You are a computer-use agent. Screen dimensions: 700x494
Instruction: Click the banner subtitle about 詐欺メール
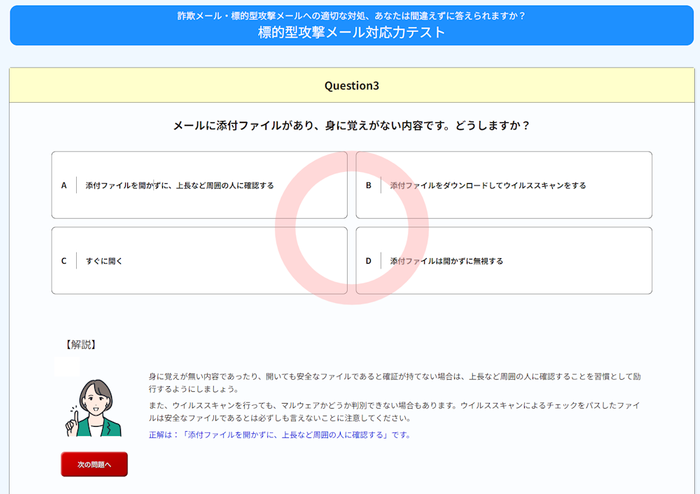tap(351, 15)
